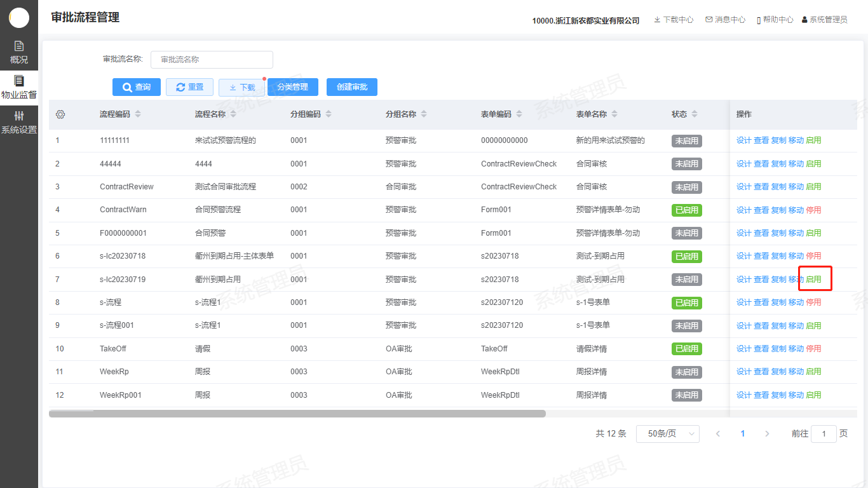Click the horizontal table scrollbar
Viewport: 868px width, 488px height.
coord(297,414)
